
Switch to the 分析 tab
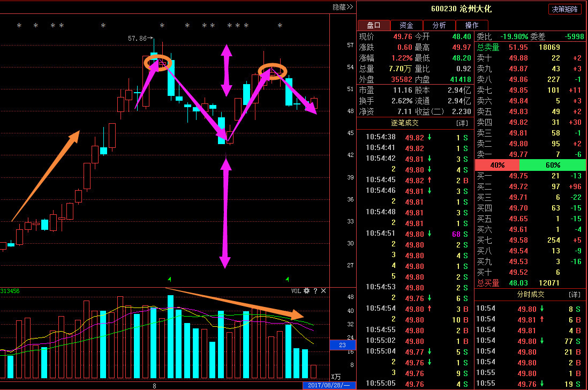[439, 25]
